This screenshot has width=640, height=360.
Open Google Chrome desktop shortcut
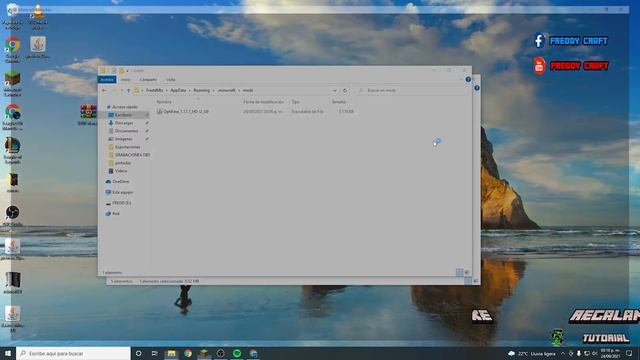(12, 49)
